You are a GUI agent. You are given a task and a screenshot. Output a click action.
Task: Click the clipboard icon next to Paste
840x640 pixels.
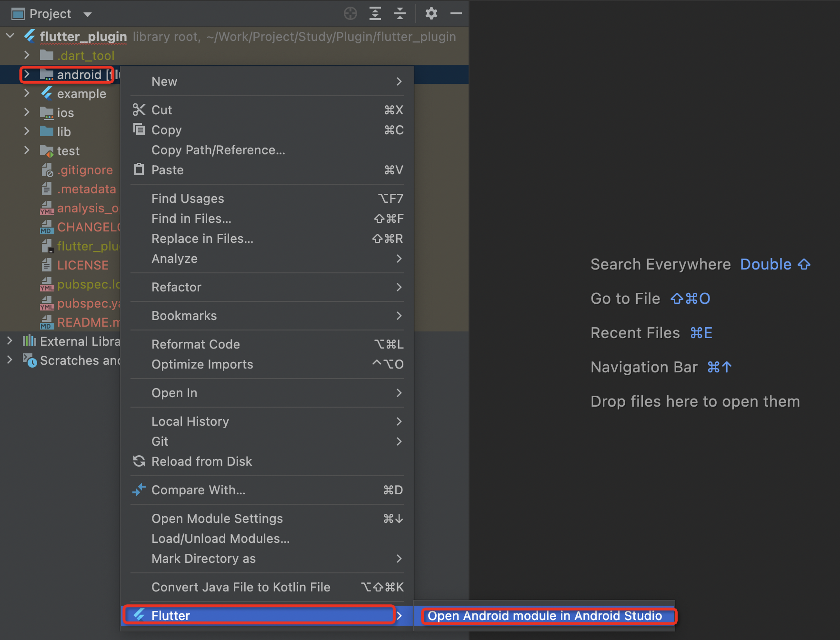(139, 169)
